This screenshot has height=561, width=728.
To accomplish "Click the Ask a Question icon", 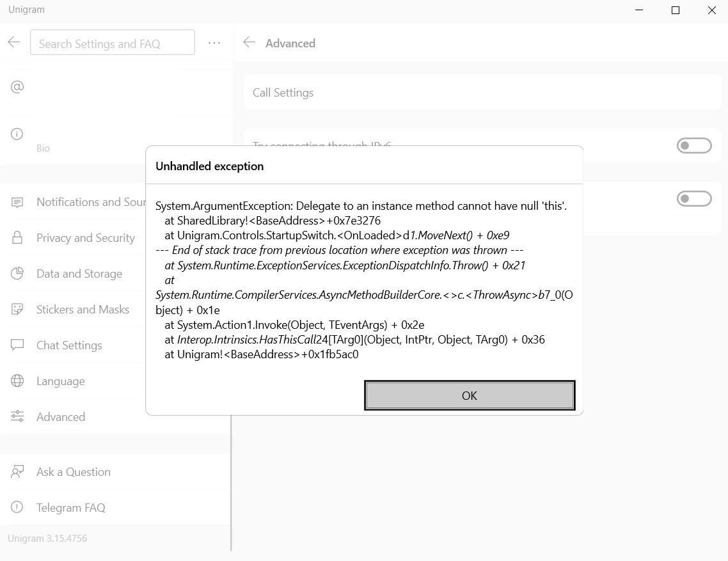I will [x=17, y=471].
